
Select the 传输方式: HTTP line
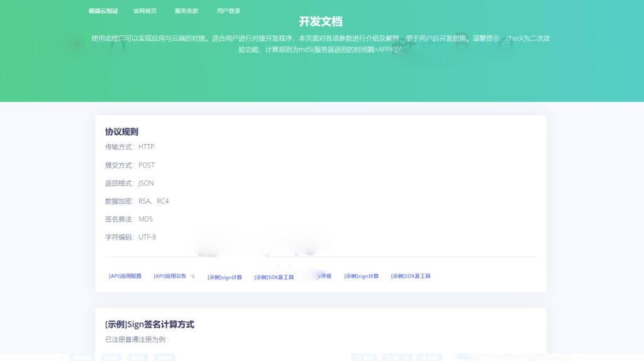(130, 147)
